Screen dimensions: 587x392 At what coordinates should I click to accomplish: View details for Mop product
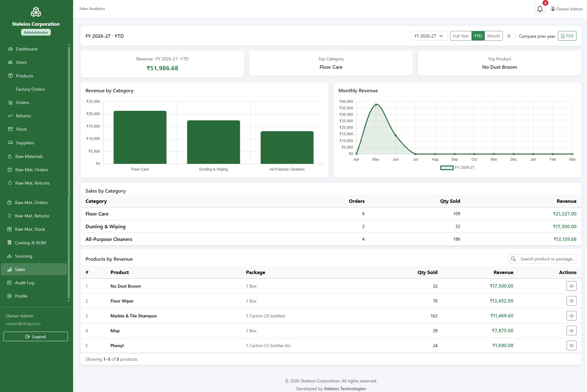[x=571, y=331]
